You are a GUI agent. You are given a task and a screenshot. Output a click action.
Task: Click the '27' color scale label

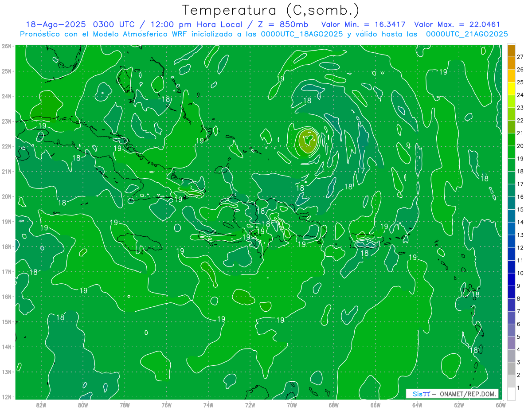520,57
